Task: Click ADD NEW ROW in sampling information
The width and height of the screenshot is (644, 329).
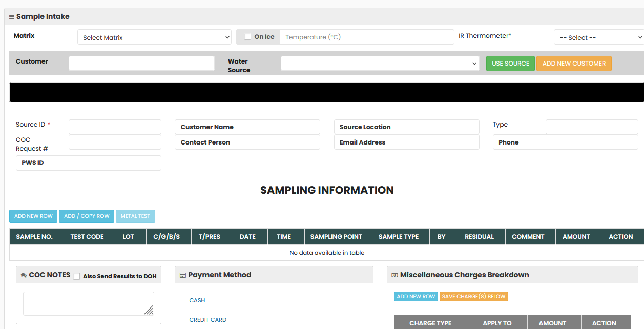Action: (33, 216)
